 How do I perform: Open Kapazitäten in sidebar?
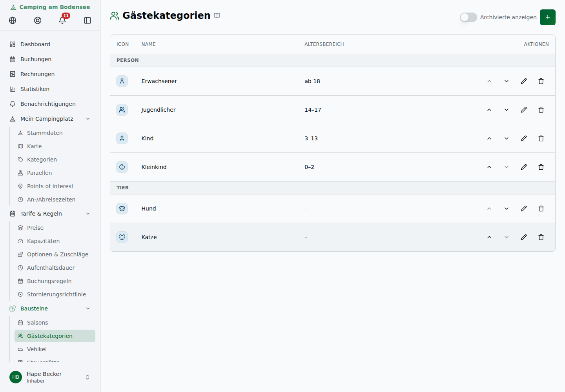pyautogui.click(x=55, y=241)
